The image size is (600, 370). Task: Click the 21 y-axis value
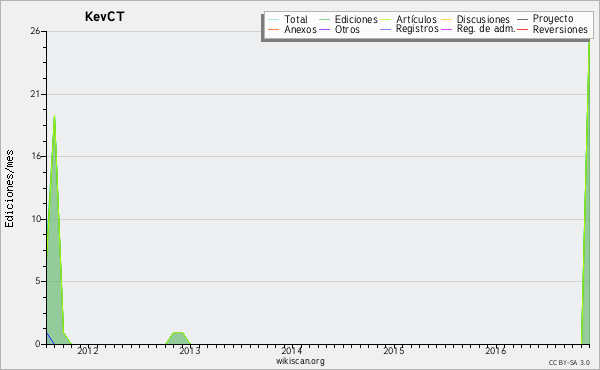point(35,94)
